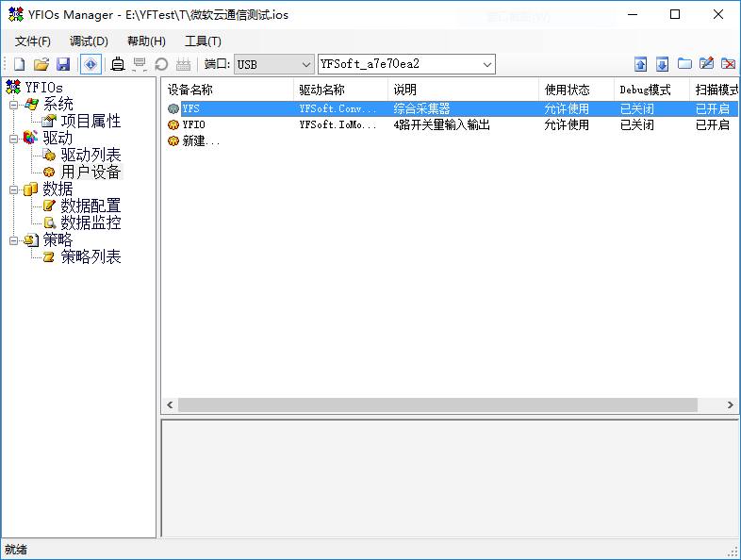Collapse the 数据 tree node
741x560 pixels.
click(14, 189)
